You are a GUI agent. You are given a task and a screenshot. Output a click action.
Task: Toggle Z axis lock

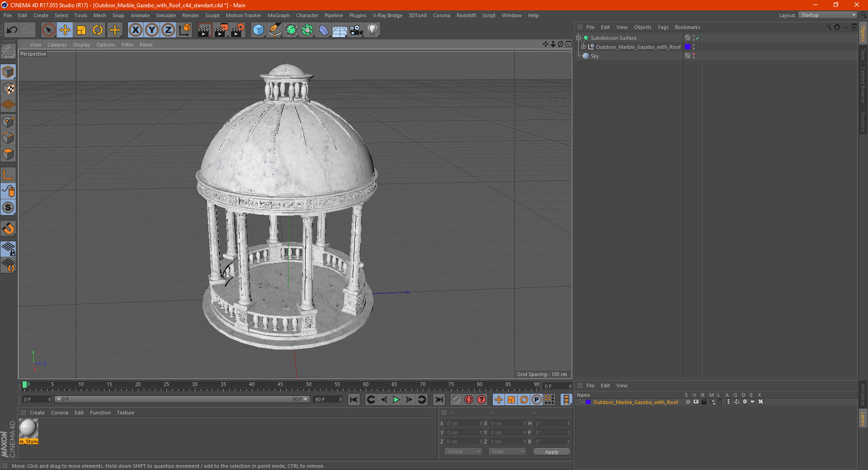tap(168, 30)
